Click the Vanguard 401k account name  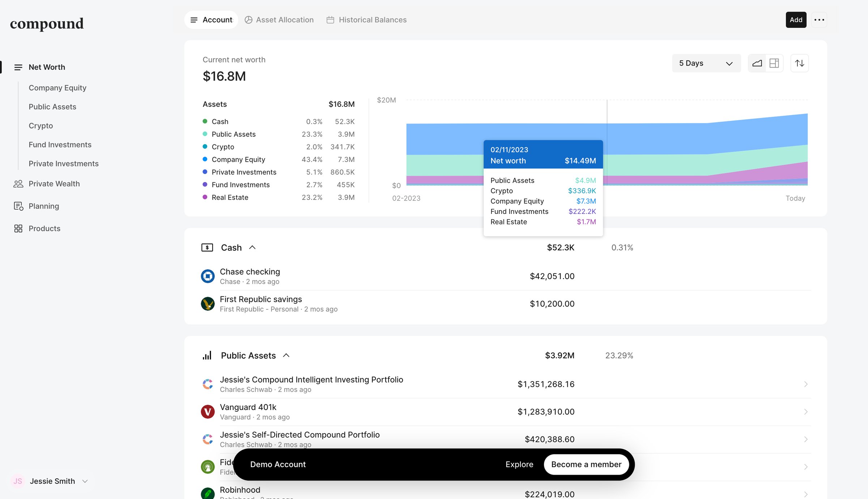(x=248, y=407)
